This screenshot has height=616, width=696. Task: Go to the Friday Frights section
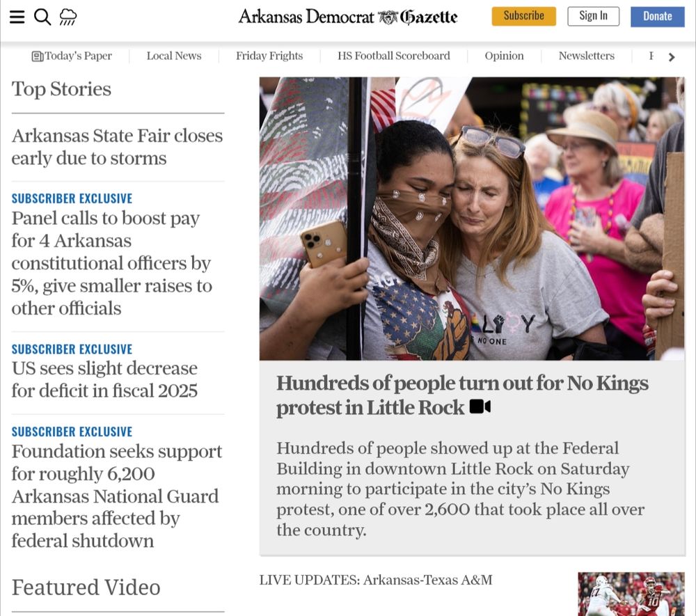click(269, 56)
